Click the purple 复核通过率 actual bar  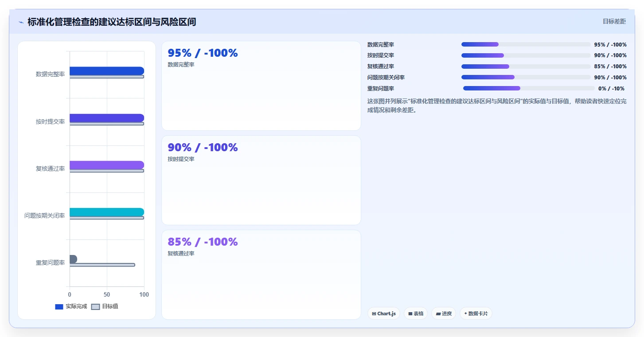point(107,165)
